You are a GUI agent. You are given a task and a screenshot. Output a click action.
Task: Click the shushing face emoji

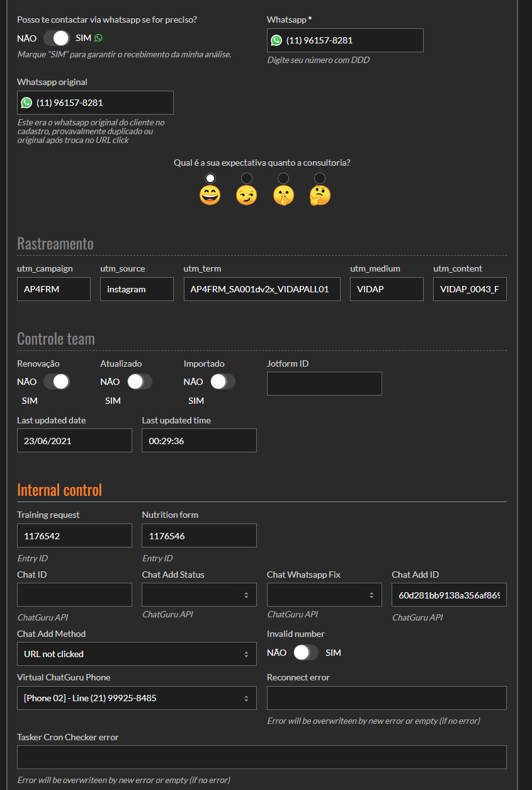[283, 195]
